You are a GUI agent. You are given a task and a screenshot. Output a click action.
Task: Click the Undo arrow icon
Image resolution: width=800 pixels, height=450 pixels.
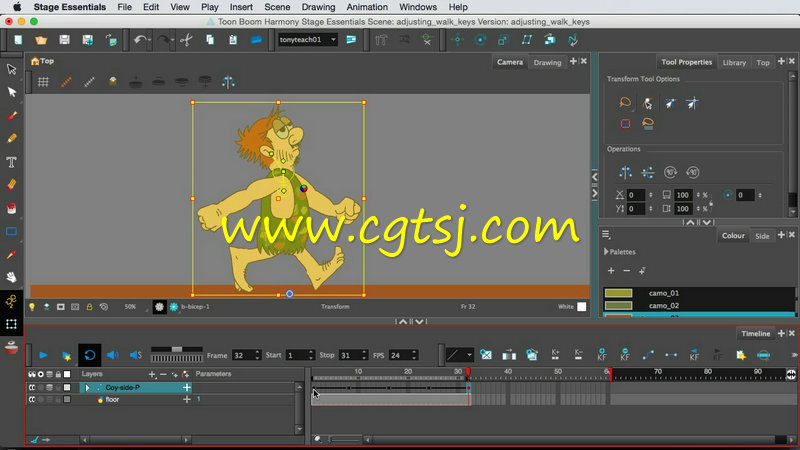pyautogui.click(x=139, y=40)
